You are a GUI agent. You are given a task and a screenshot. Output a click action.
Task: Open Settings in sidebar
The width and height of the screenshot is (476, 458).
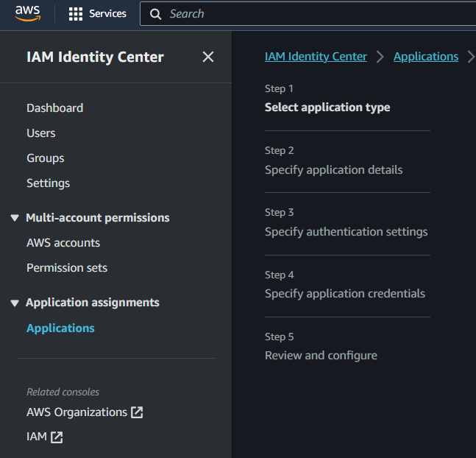click(x=49, y=183)
